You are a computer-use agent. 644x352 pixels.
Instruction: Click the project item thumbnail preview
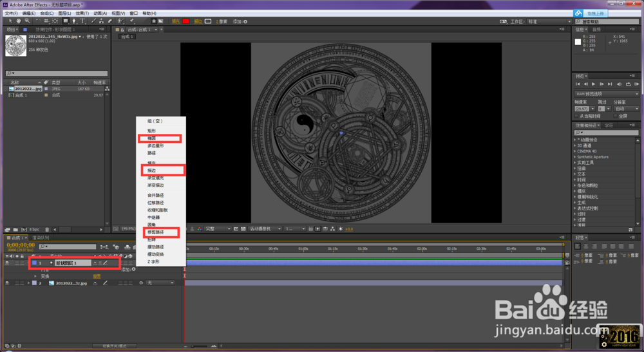click(x=15, y=45)
